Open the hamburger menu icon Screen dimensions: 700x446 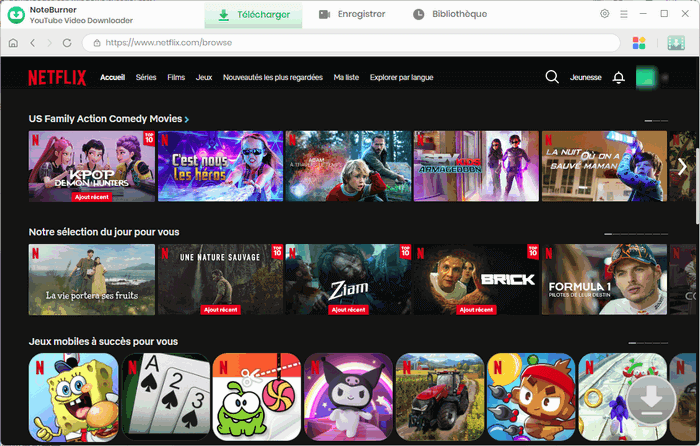point(624,14)
